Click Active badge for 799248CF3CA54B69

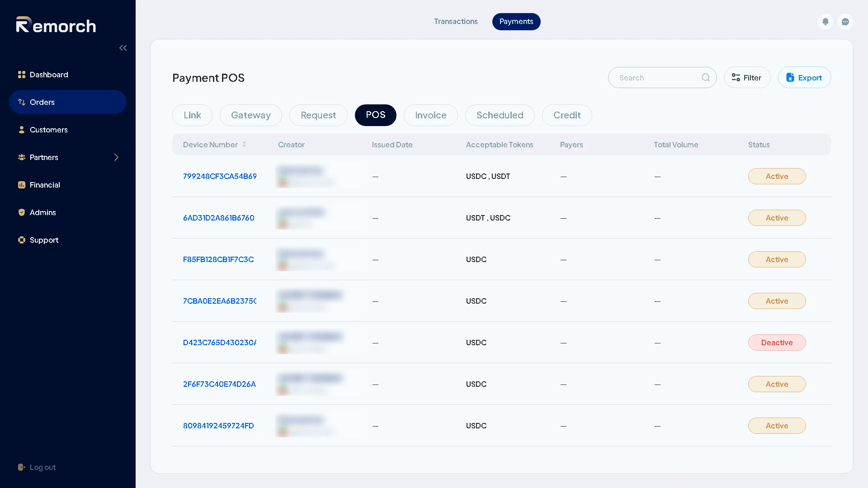point(777,176)
